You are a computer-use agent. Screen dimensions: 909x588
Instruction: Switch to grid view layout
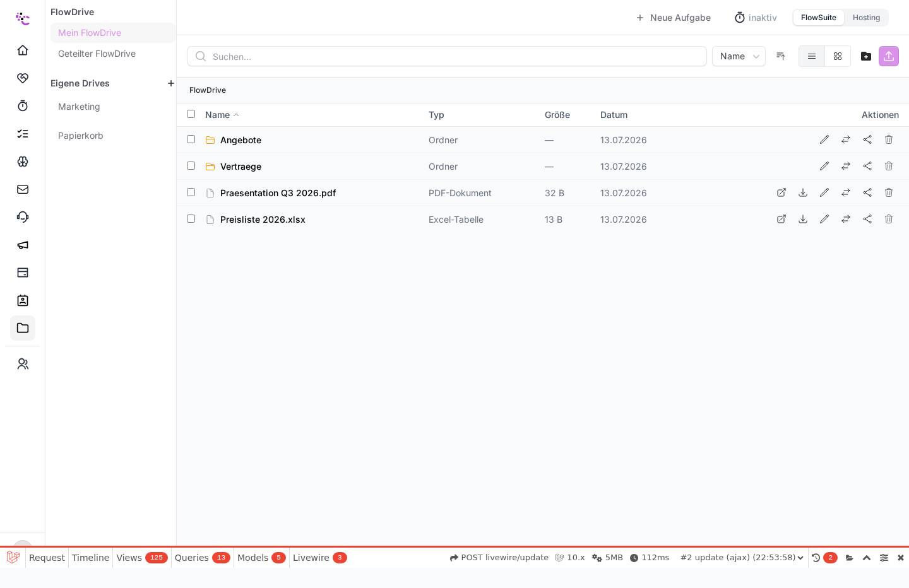[x=838, y=56]
